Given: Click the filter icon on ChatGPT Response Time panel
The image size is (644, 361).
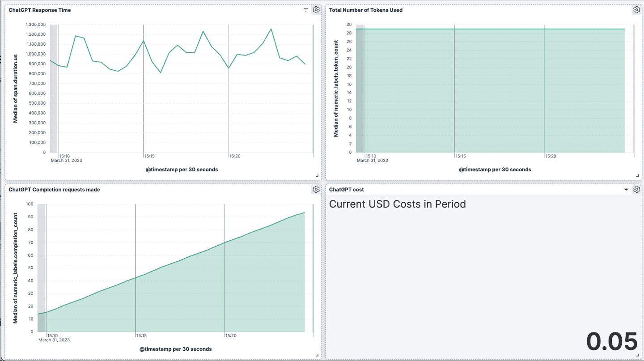Looking at the screenshot, I should click(306, 9).
